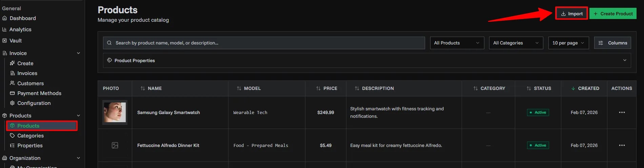Open the Columns settings button
This screenshot has height=168, width=644.
[x=612, y=43]
